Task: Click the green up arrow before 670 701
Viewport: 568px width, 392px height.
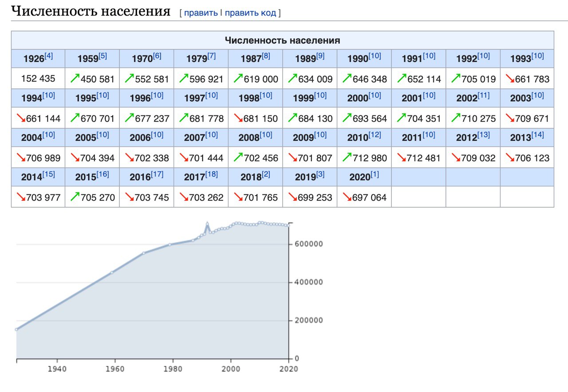Action: coord(75,118)
